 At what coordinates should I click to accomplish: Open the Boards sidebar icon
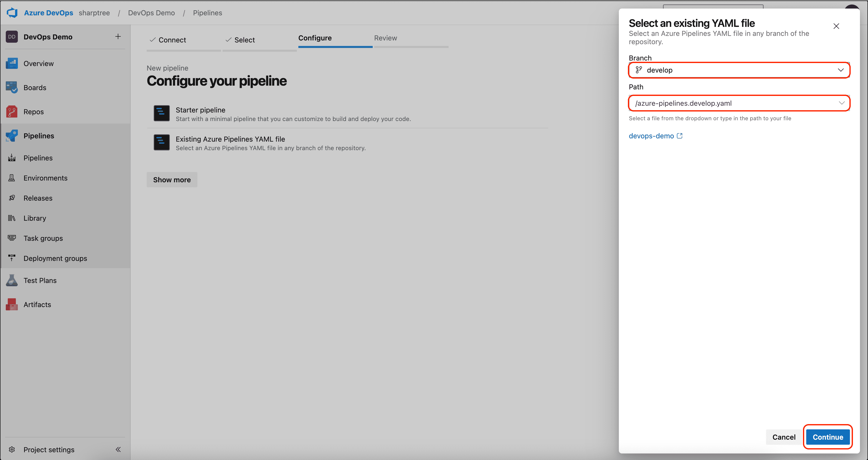12,88
